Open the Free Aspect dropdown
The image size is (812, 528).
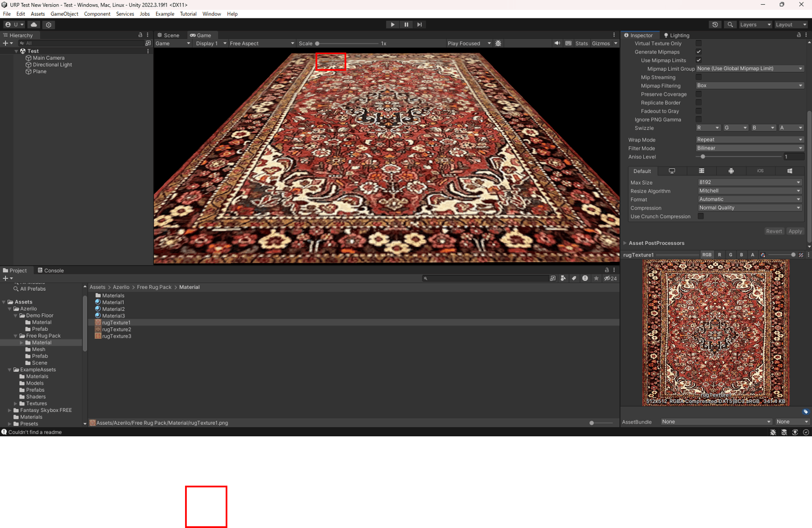262,44
